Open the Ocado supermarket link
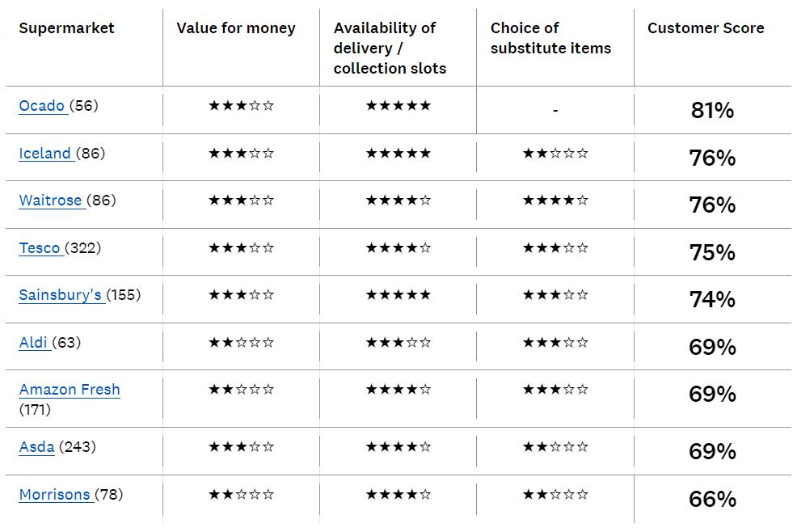Image resolution: width=797 pixels, height=532 pixels. [x=42, y=106]
